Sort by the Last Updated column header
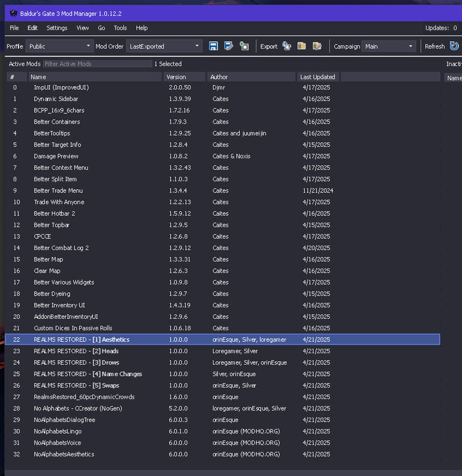Viewport: 462px width, 476px height. coord(318,77)
